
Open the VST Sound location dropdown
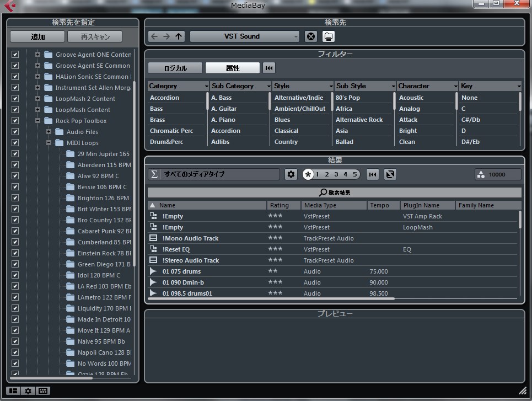point(244,36)
